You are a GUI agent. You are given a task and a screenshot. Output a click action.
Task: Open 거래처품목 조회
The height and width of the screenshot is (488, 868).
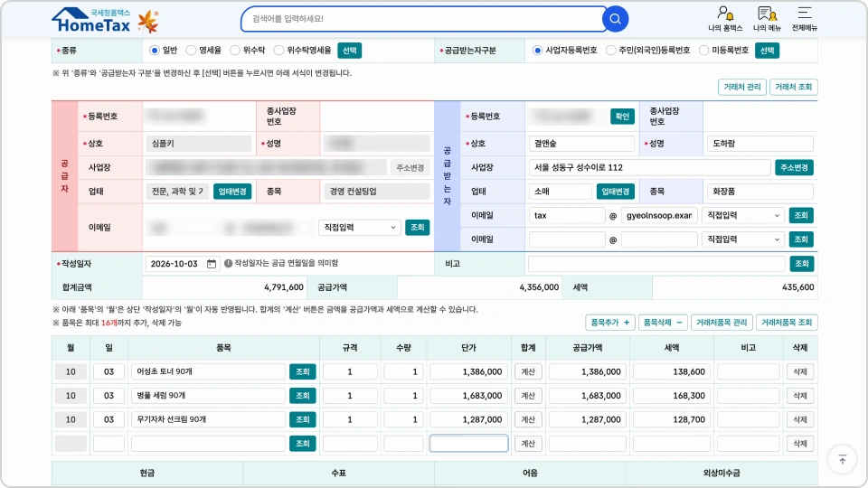(786, 322)
